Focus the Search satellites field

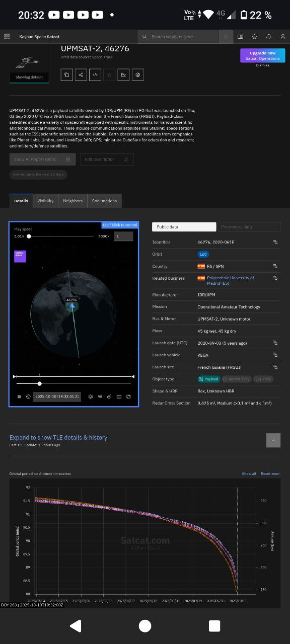(x=179, y=37)
